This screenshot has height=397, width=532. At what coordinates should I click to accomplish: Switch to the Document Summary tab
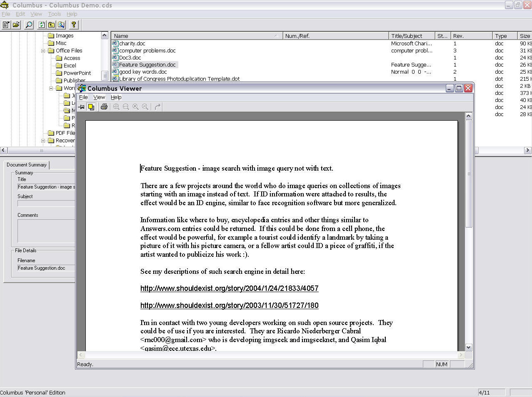click(27, 165)
